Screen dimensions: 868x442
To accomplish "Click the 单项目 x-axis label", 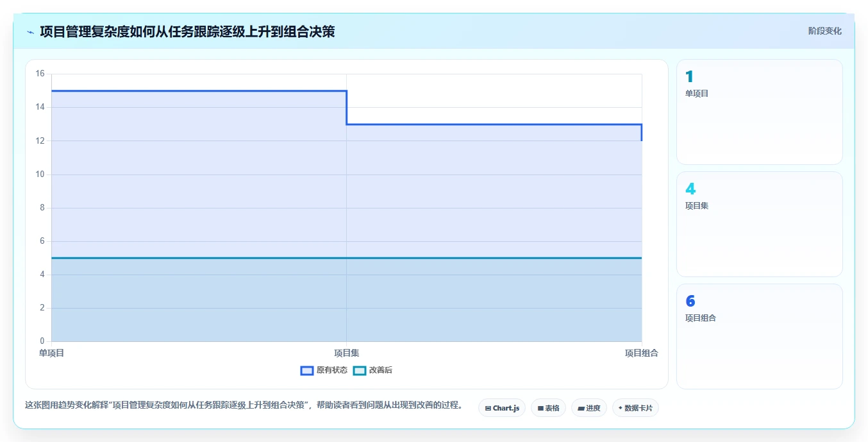I will point(51,353).
